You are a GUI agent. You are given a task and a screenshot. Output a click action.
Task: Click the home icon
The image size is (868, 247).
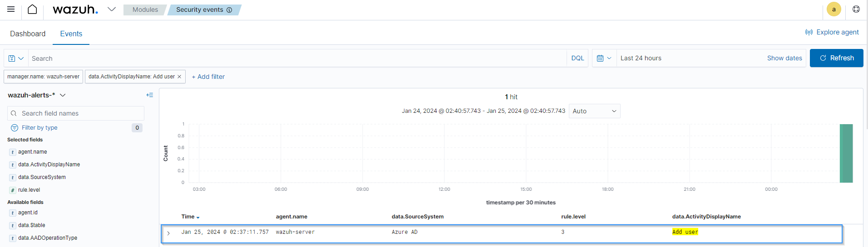click(x=32, y=10)
